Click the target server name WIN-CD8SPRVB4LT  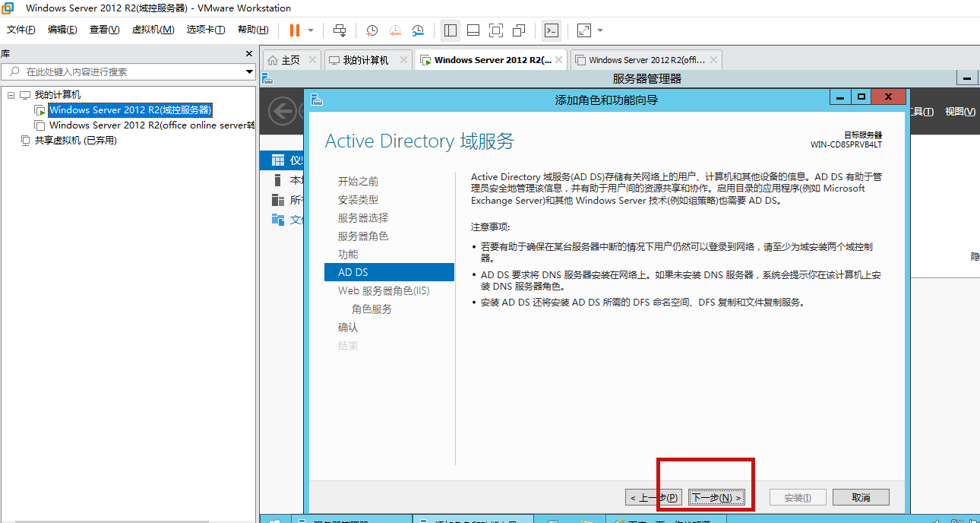coord(846,144)
